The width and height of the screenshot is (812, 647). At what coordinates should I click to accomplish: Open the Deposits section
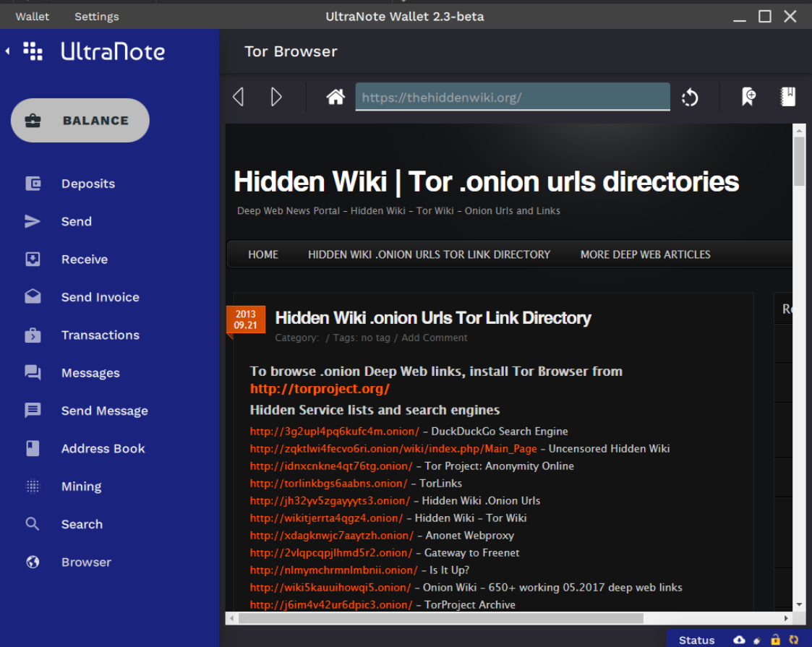(88, 184)
